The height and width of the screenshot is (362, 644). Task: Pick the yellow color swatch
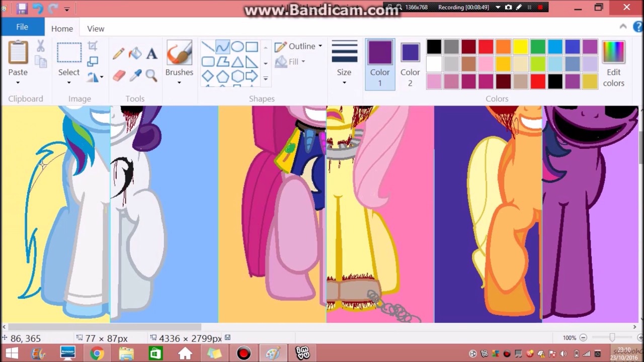point(521,47)
